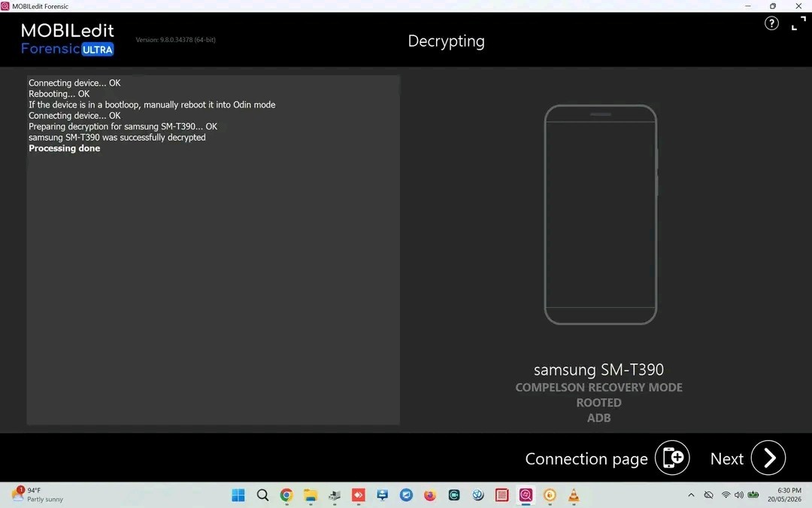Open Firefox from the taskbar
This screenshot has height=508, width=812.
click(430, 495)
